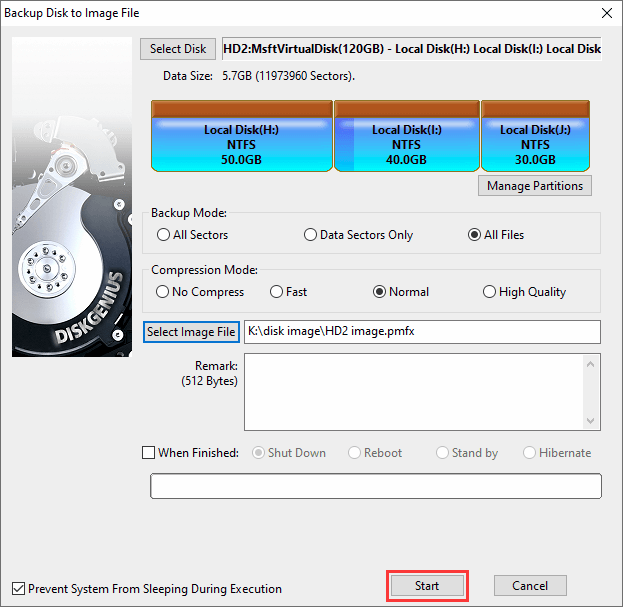623x607 pixels.
Task: Set compression to No Compress
Action: point(164,292)
